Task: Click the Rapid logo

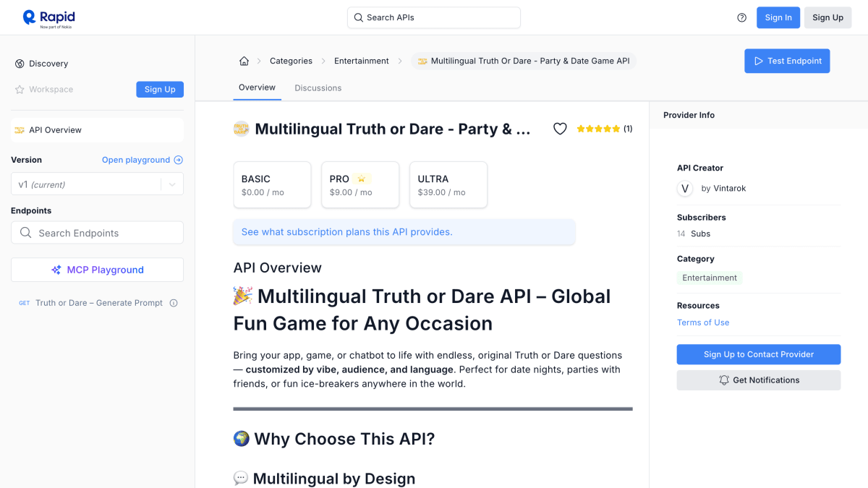Action: coord(48,18)
